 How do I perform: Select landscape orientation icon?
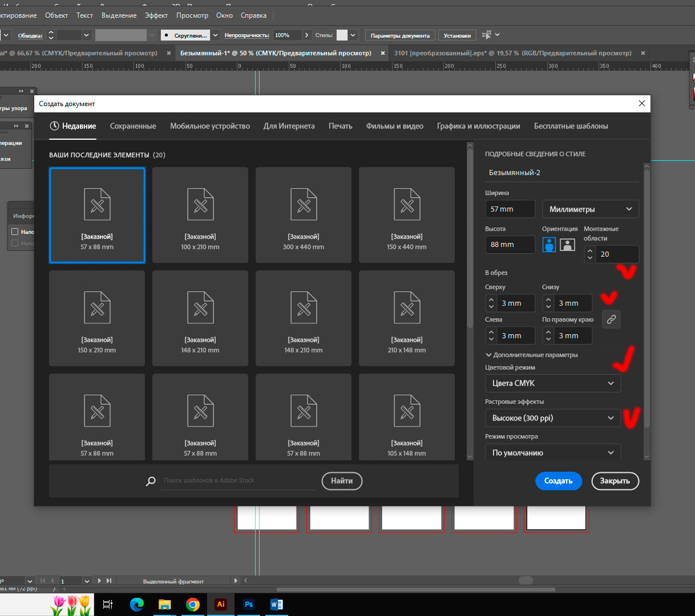coord(567,245)
